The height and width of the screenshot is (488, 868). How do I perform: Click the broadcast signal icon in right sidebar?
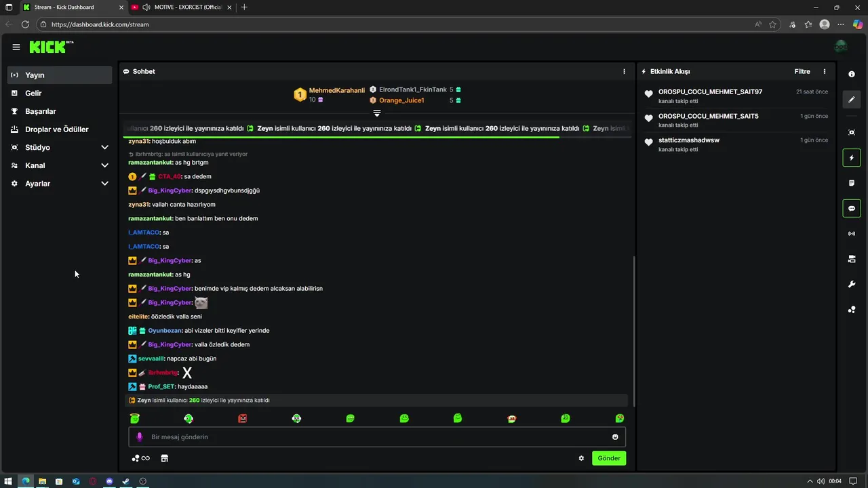(x=852, y=234)
